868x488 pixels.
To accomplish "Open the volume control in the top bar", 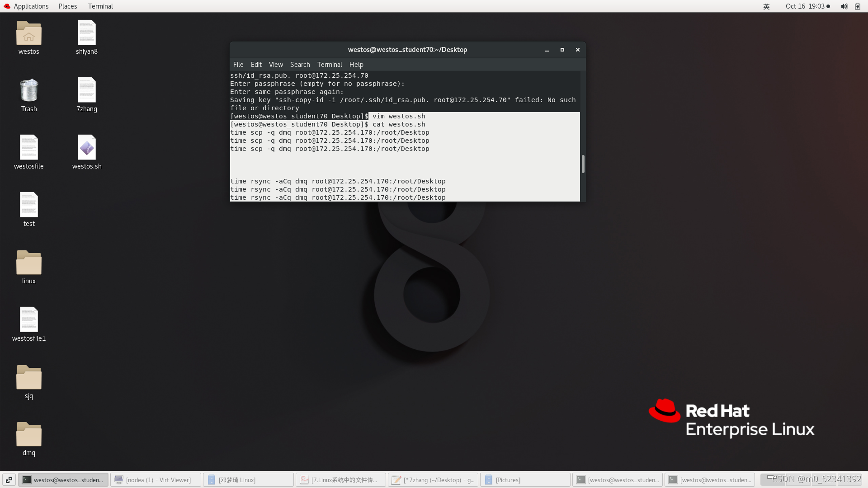I will click(x=844, y=6).
